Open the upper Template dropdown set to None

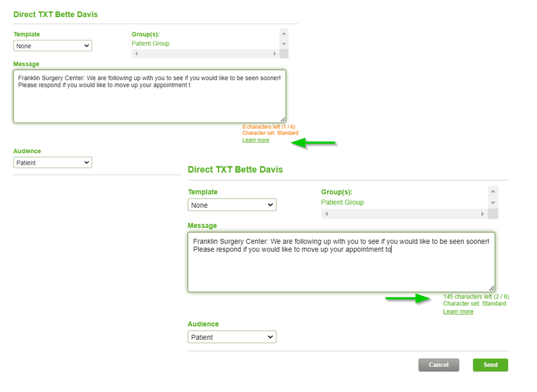click(x=53, y=46)
